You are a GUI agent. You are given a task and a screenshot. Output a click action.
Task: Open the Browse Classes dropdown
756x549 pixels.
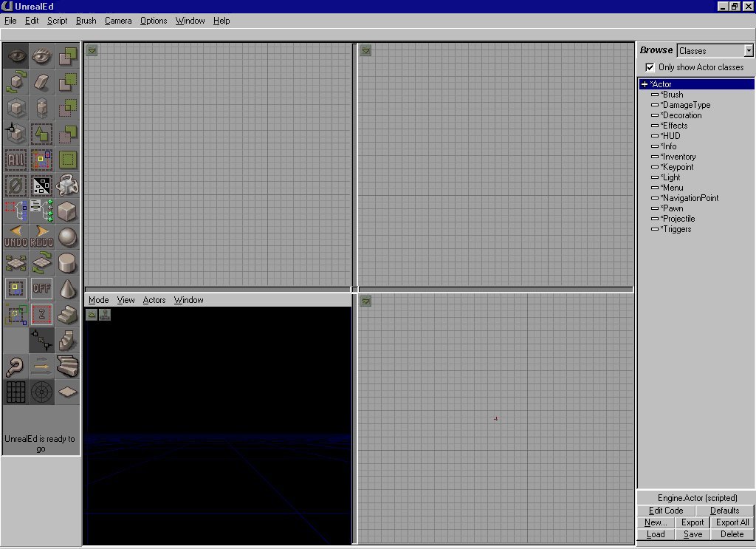tap(749, 51)
